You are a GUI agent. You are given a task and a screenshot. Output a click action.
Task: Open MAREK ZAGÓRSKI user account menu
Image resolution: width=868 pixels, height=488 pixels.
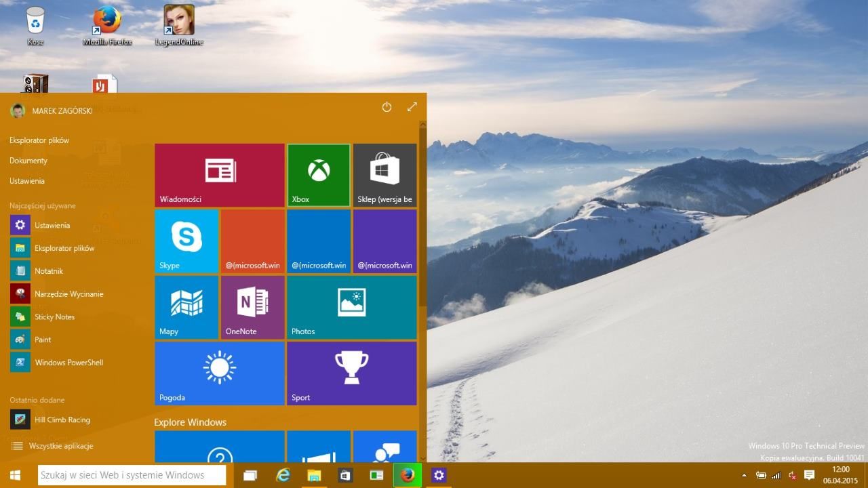coord(52,110)
